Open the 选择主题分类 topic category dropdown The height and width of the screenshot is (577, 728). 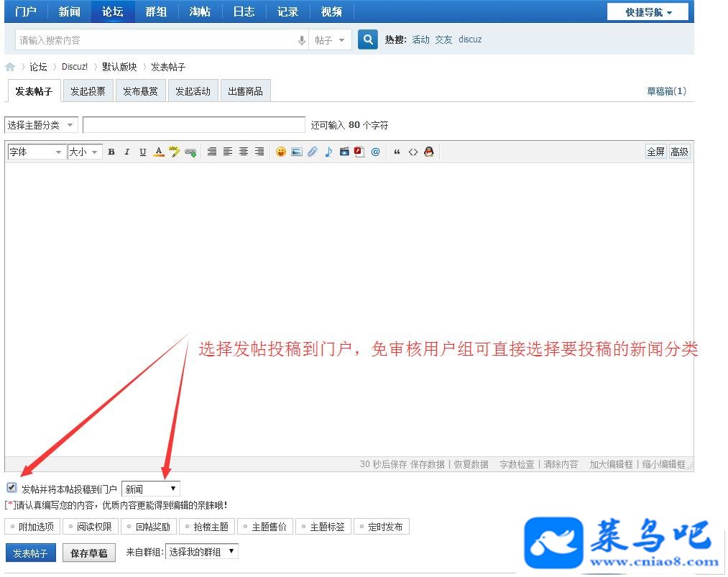click(41, 125)
